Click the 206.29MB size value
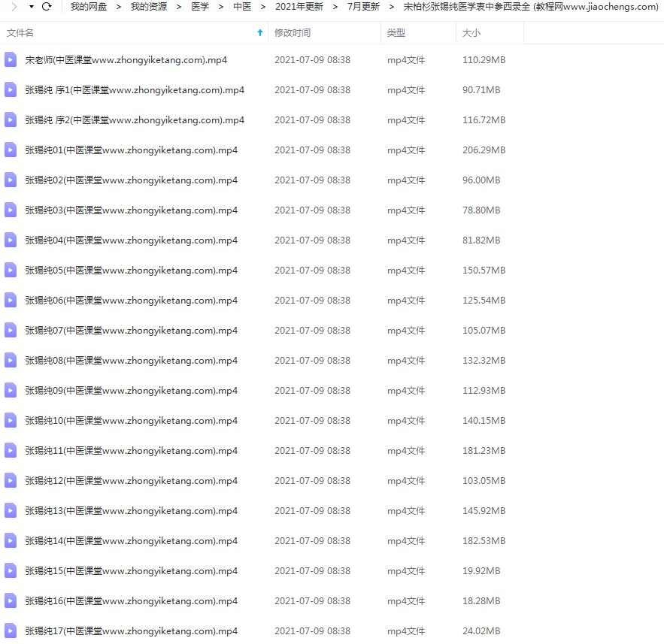Viewport: 664px width, 644px height. coord(484,150)
